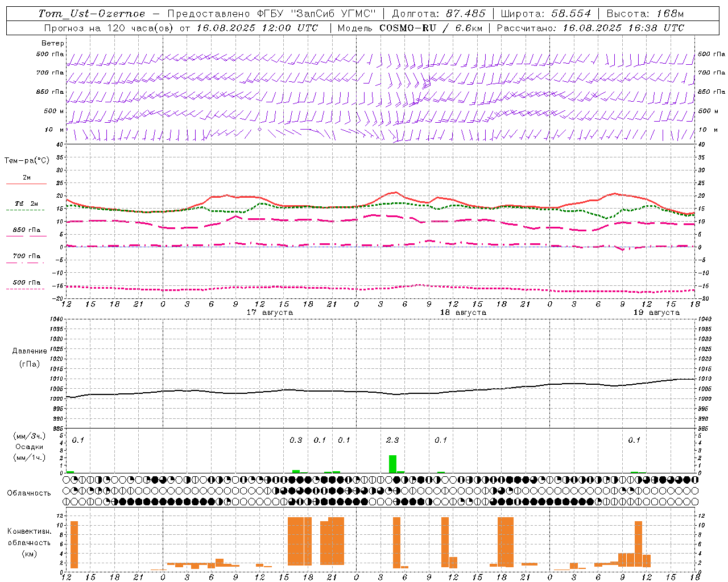Click the tallest green precipitation bar

[392, 464]
